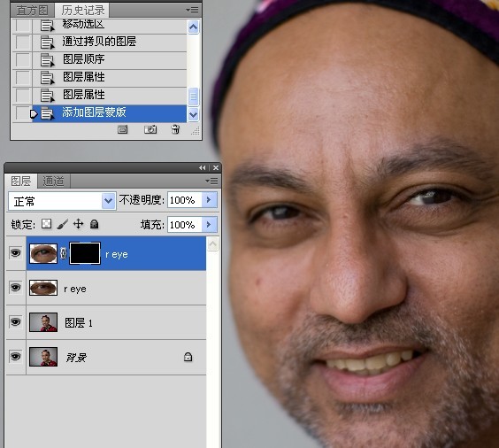Click the delete history state trash icon
The width and height of the screenshot is (499, 448).
[175, 129]
